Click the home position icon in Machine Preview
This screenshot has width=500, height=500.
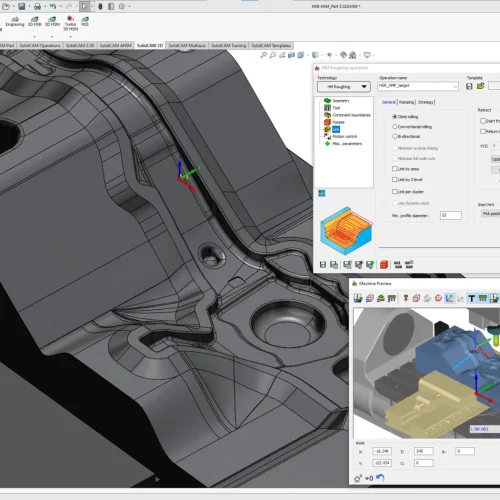click(x=358, y=478)
